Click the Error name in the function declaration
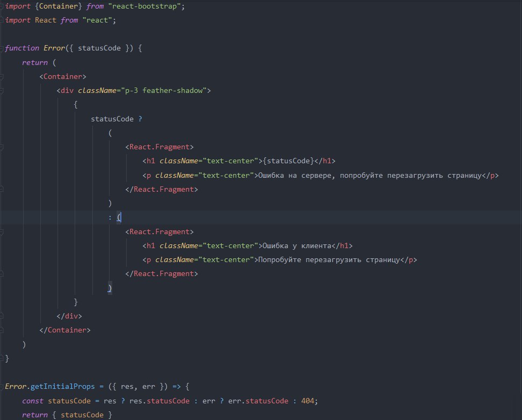The image size is (522, 420). 54,48
